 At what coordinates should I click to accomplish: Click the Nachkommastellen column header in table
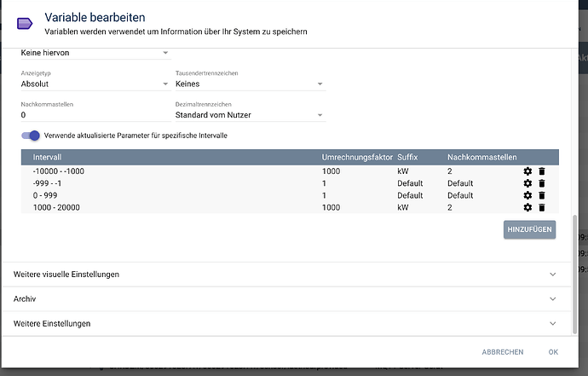tap(481, 157)
